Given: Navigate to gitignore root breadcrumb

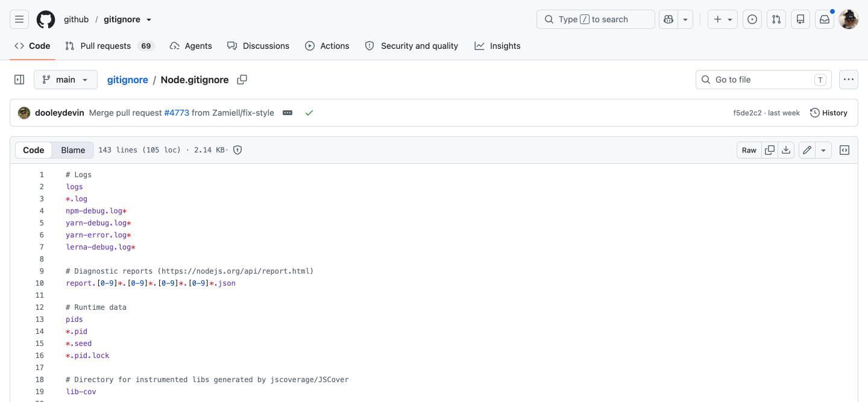Looking at the screenshot, I should click(128, 80).
